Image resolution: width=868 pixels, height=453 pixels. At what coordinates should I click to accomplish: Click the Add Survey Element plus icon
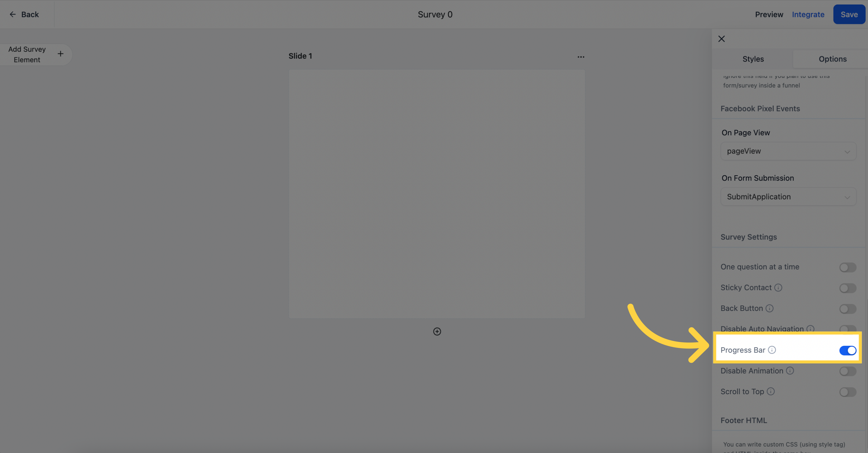pos(60,54)
